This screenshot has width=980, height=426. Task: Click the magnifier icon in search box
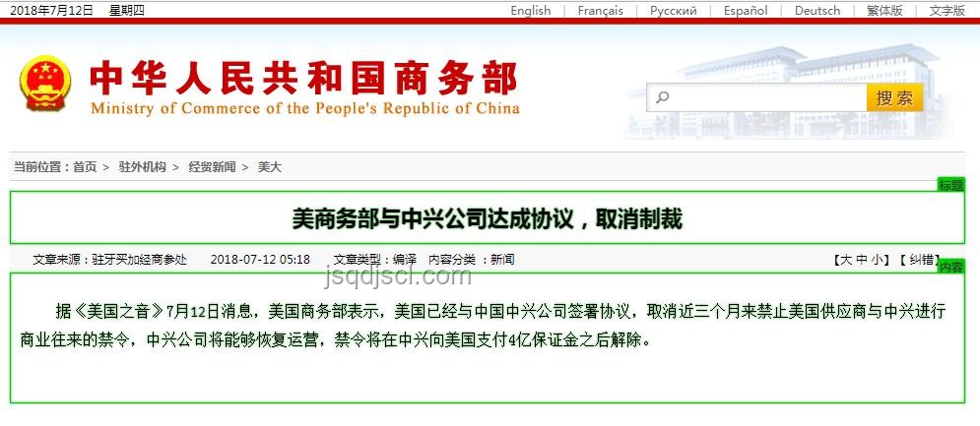(663, 96)
